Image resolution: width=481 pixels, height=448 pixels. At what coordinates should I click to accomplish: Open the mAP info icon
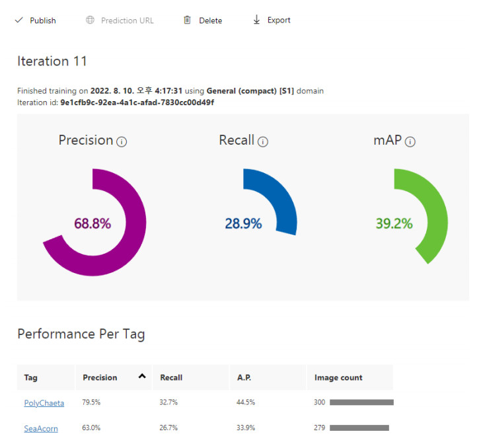pos(410,141)
